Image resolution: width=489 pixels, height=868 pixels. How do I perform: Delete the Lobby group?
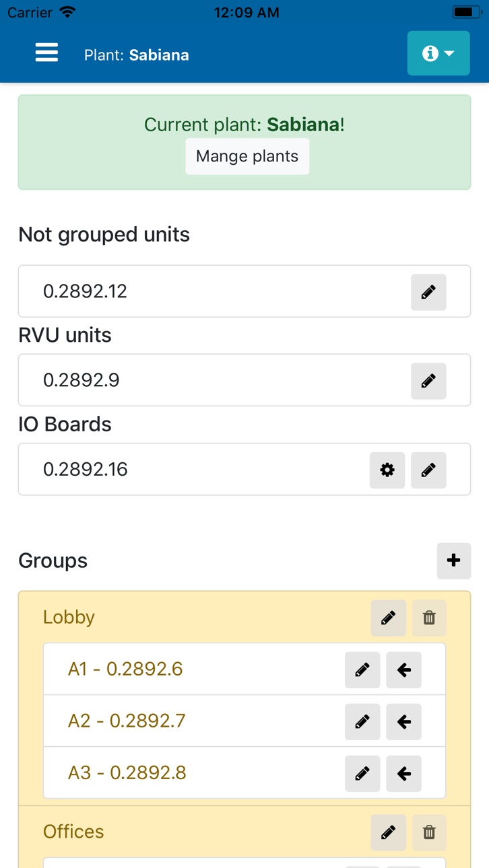pyautogui.click(x=429, y=618)
